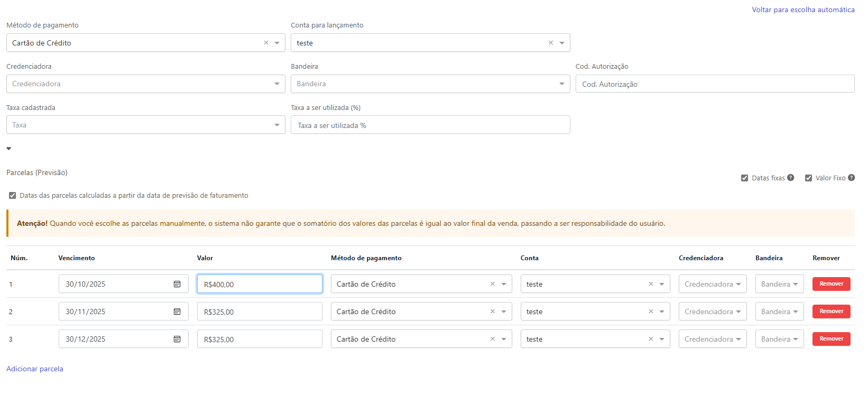
Task: Click the Cod. Autorização input field
Action: (x=715, y=84)
